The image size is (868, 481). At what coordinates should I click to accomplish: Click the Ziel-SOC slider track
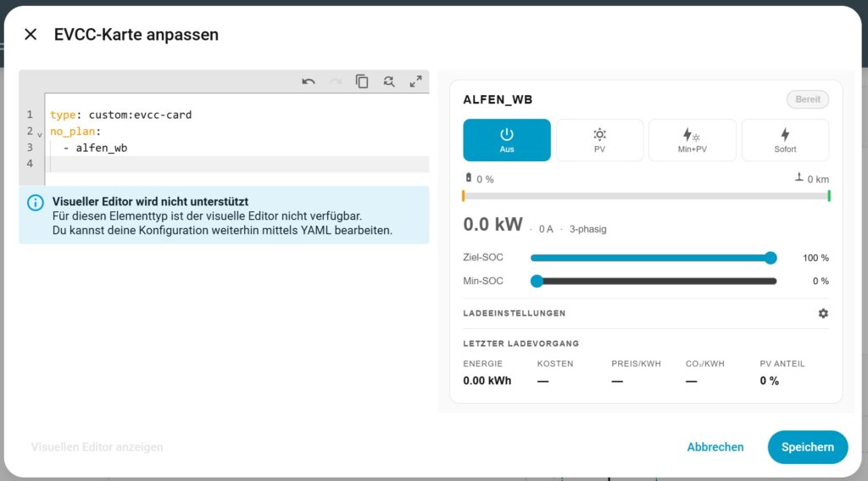(x=651, y=258)
